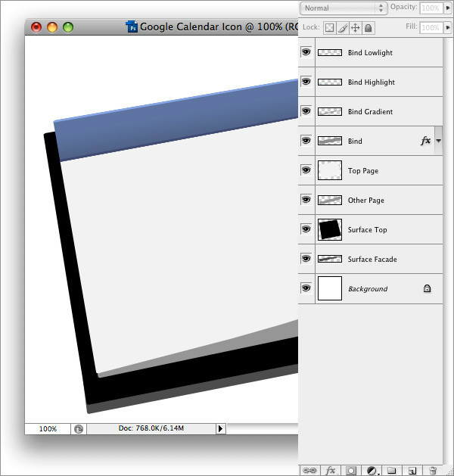
Task: Expand the Opacity slider arrow
Action: pyautogui.click(x=449, y=8)
